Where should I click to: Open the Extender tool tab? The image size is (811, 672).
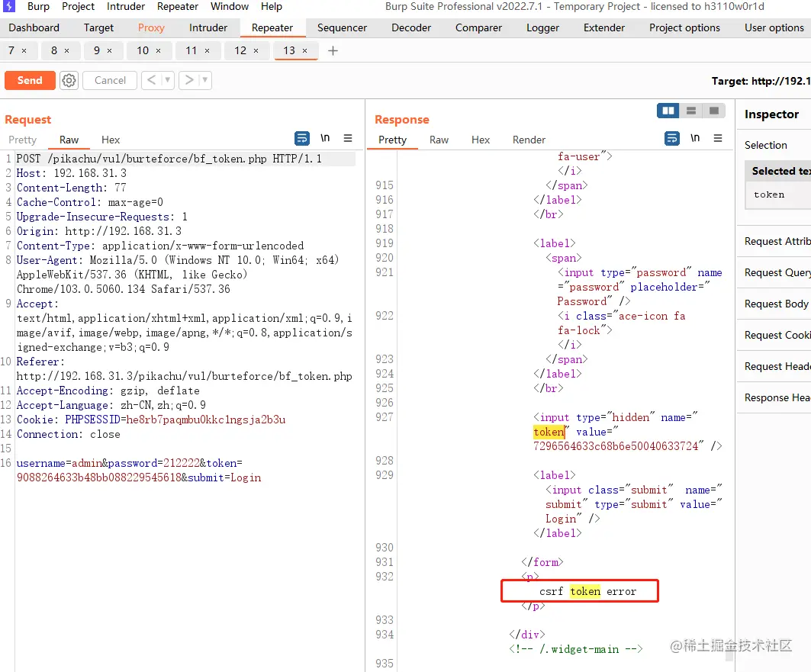click(x=604, y=28)
